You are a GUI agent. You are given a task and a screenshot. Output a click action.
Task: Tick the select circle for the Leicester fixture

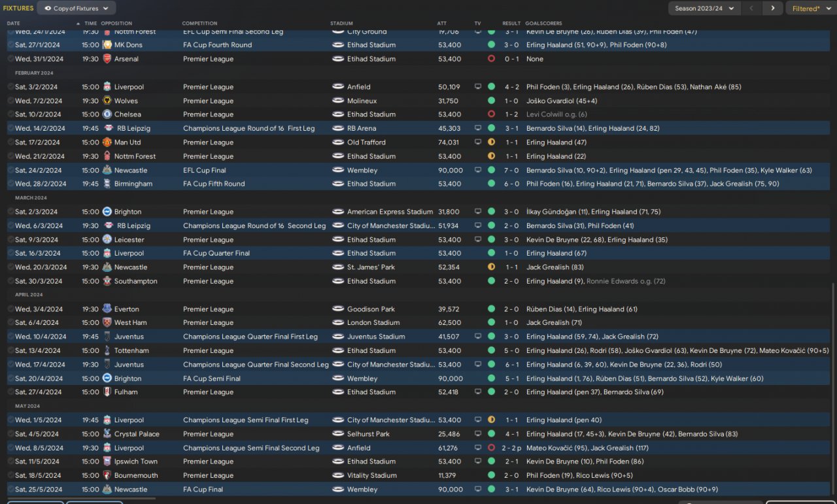pos(10,240)
